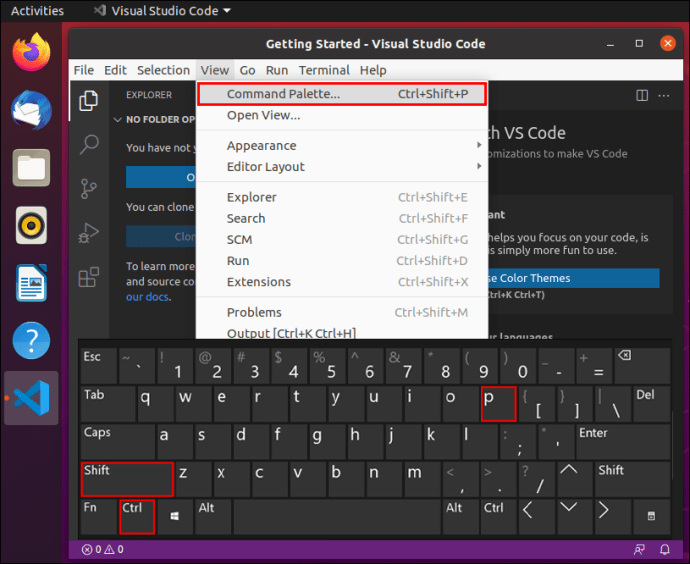Image resolution: width=690 pixels, height=564 pixels.
Task: Toggle the left Alt key on keyboard
Action: [213, 516]
